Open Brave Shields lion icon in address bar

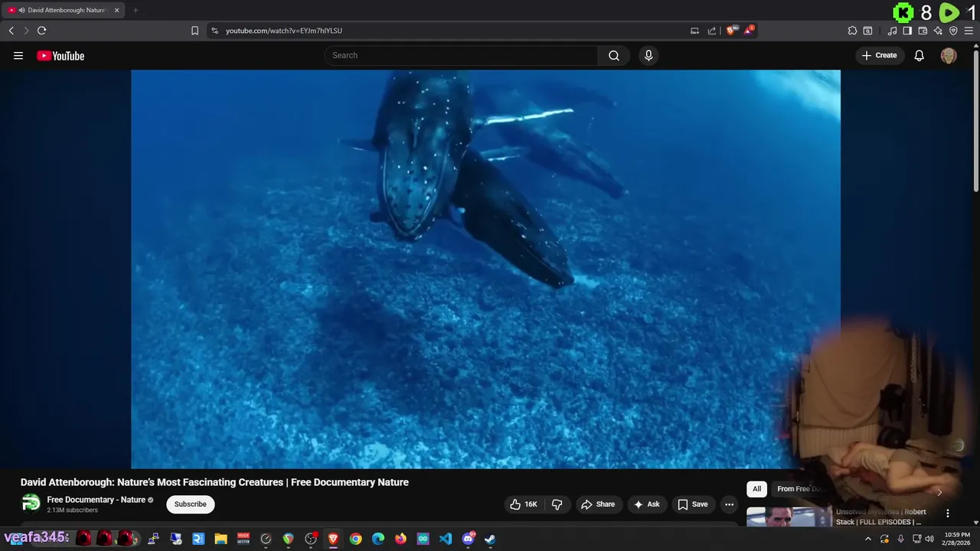(730, 31)
